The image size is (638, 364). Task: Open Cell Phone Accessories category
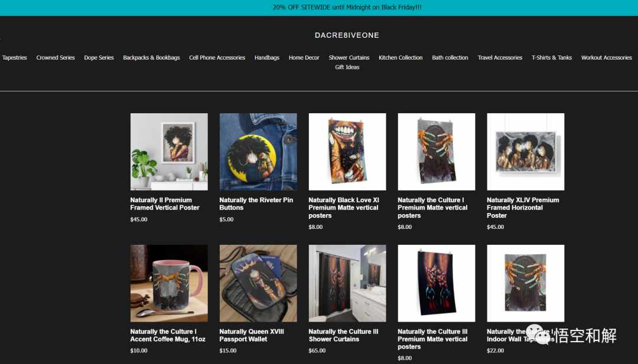click(217, 58)
